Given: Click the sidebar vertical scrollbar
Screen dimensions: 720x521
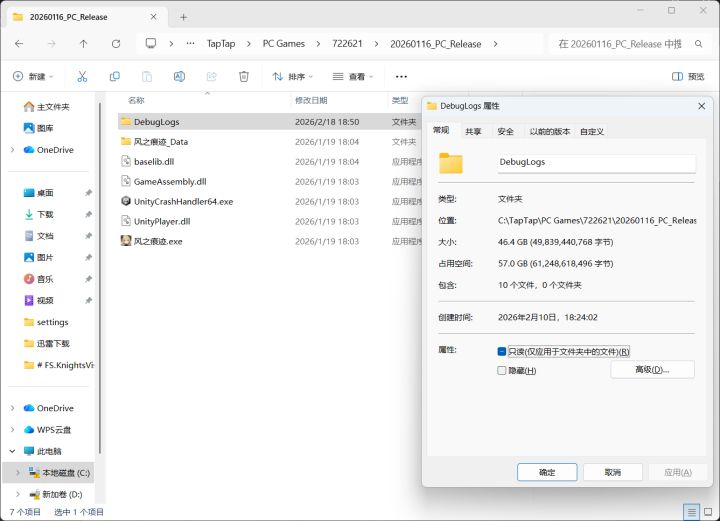Looking at the screenshot, I should 100,277.
